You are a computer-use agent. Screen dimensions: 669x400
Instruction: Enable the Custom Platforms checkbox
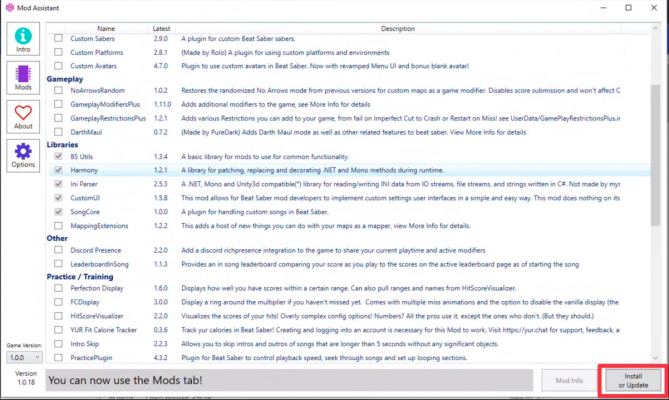58,52
